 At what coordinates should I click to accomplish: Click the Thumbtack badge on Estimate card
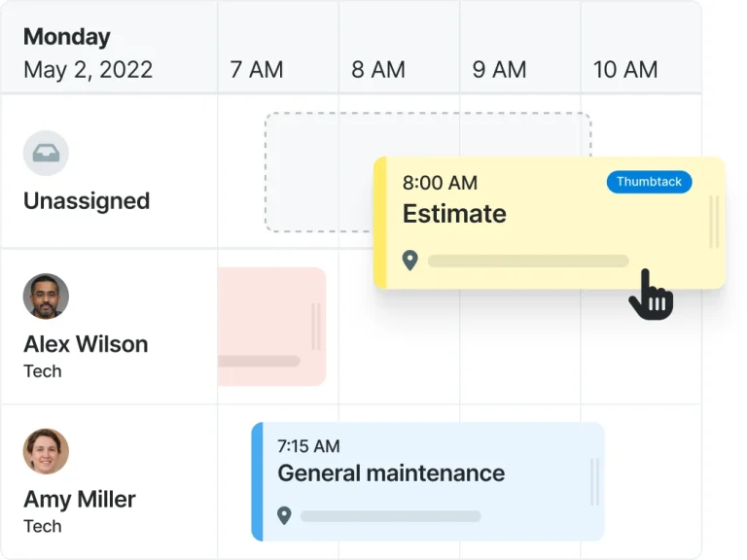pyautogui.click(x=649, y=182)
